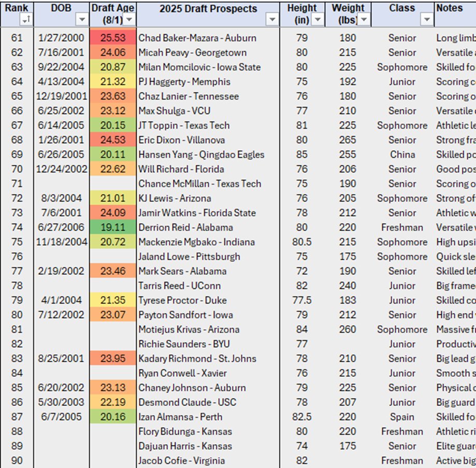The image size is (476, 468).
Task: Select cell PJ Haggerty - Memphis
Action: click(x=208, y=82)
